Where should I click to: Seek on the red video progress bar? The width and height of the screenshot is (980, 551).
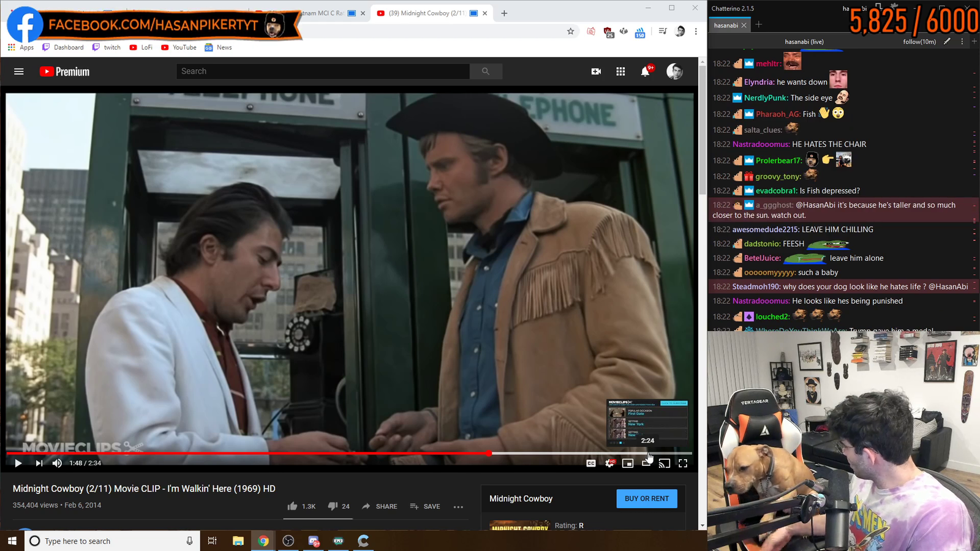click(x=349, y=454)
